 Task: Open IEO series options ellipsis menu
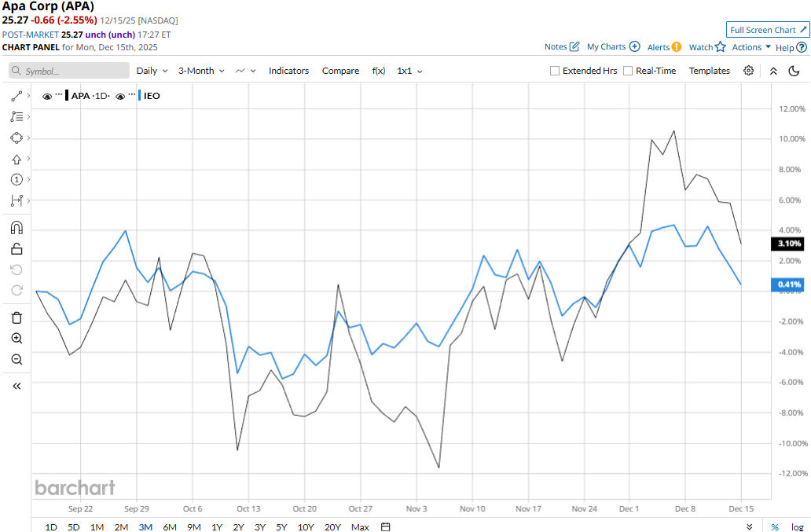[132, 95]
